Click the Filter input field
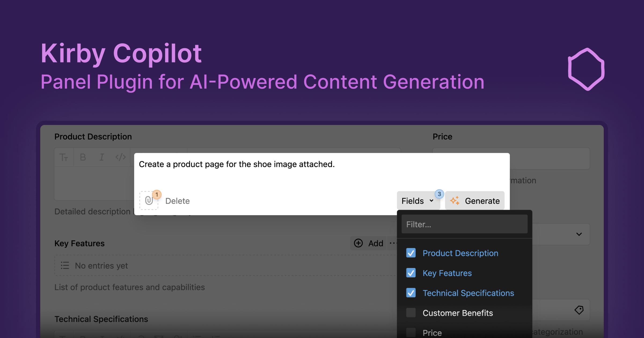The height and width of the screenshot is (338, 644). pyautogui.click(x=464, y=224)
